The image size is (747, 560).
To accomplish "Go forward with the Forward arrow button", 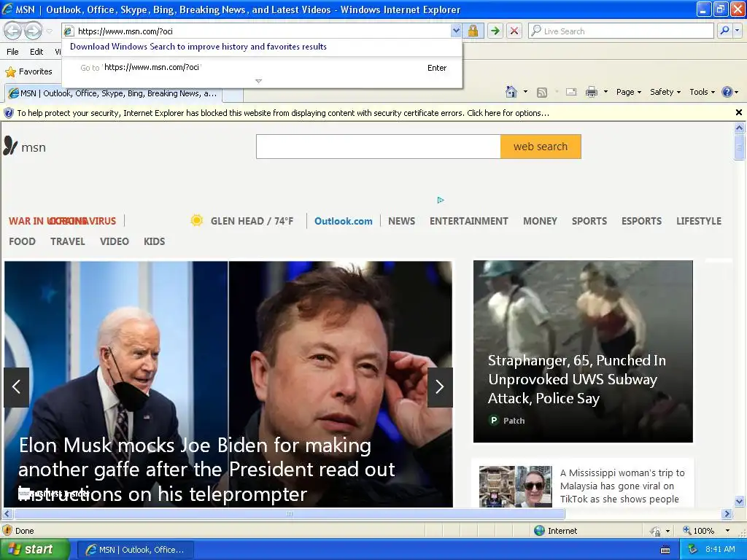I will 33,31.
